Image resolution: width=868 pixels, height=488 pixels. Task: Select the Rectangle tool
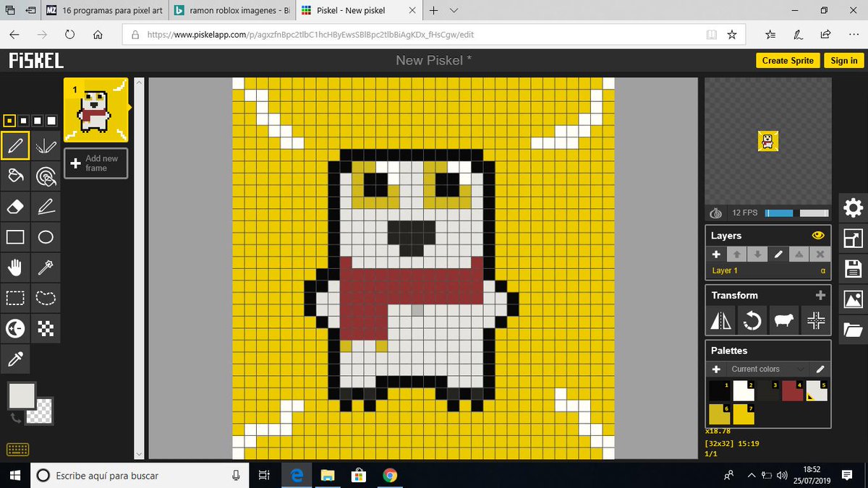pos(15,237)
